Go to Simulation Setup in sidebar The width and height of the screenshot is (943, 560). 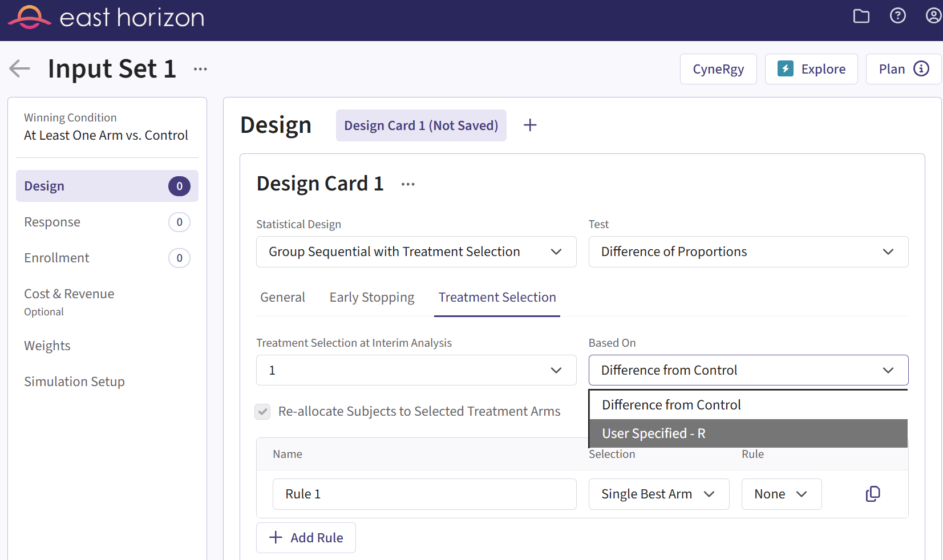pyautogui.click(x=74, y=382)
